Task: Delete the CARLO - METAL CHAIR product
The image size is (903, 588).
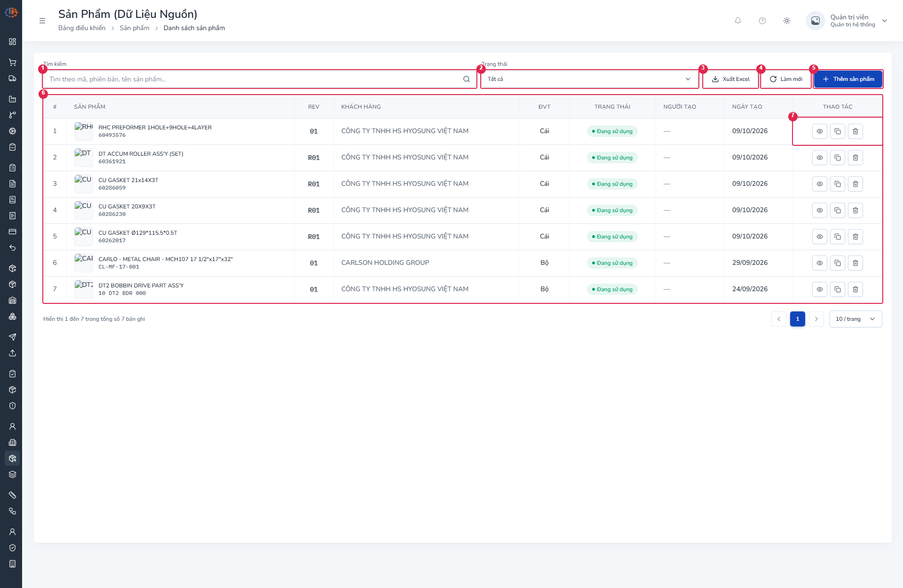Action: (855, 263)
